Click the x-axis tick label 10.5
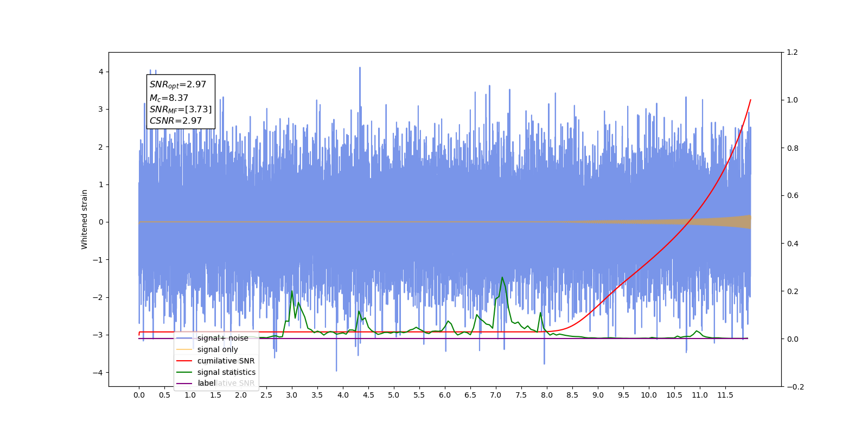Screen dimensions: 868x434 (x=674, y=395)
